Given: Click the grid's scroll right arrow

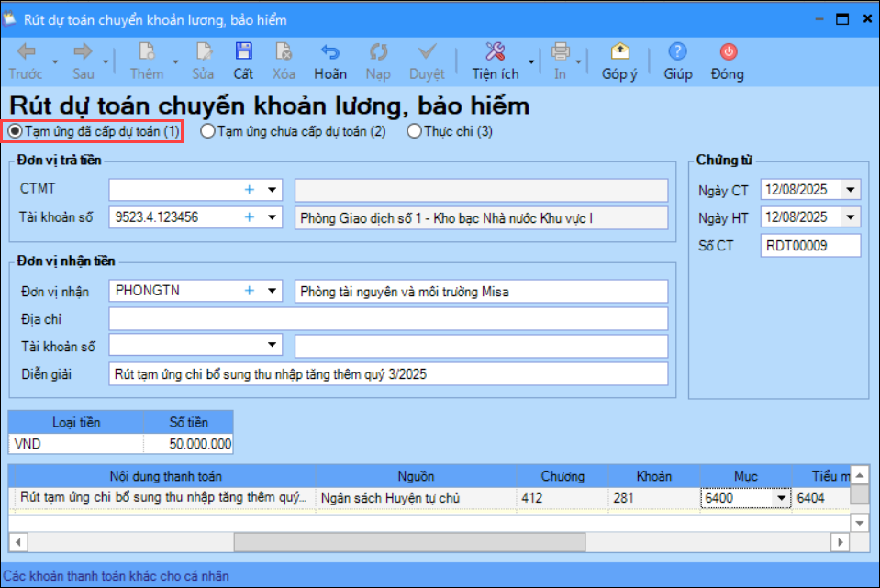Looking at the screenshot, I should (840, 542).
